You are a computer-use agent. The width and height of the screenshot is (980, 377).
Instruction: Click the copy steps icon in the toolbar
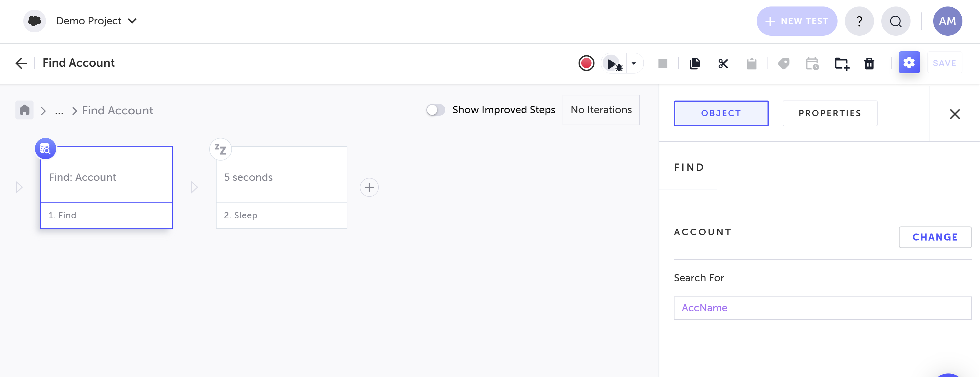pyautogui.click(x=695, y=64)
